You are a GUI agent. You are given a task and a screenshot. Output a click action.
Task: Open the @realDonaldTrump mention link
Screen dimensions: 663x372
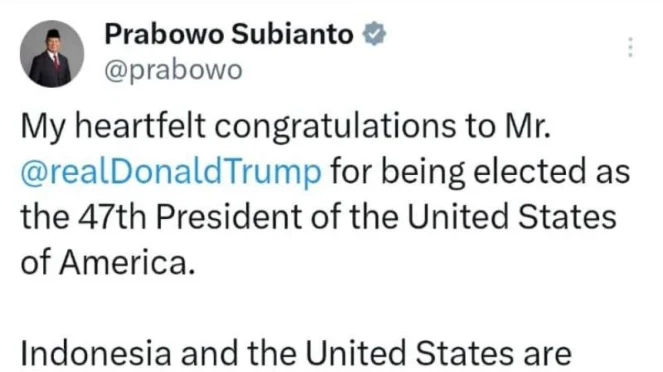(171, 172)
